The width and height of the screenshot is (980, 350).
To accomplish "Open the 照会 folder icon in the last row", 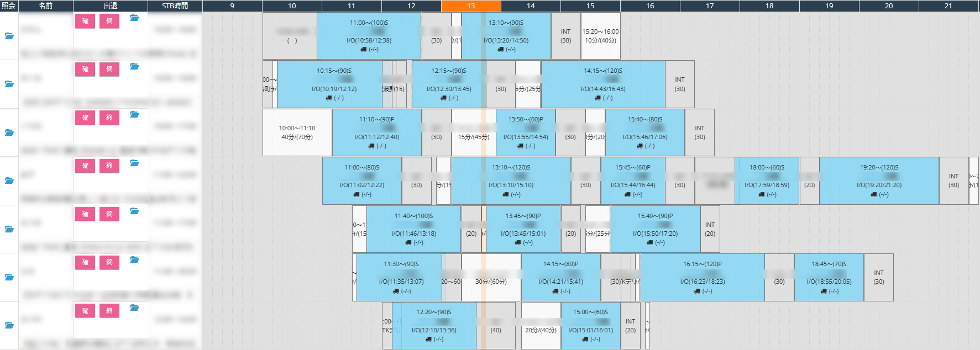I will tap(9, 325).
